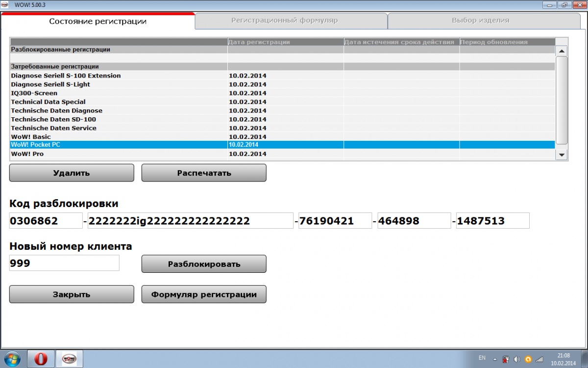
Task: Open the network signal tray icon
Action: (x=539, y=359)
